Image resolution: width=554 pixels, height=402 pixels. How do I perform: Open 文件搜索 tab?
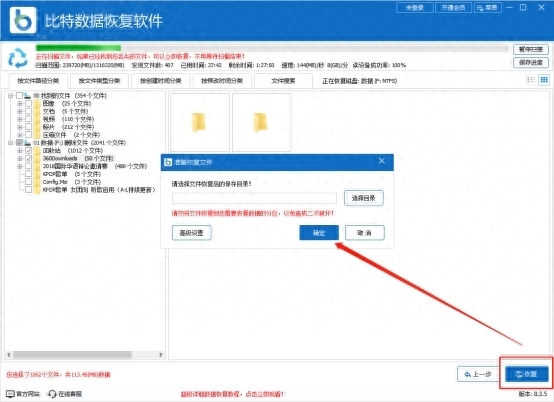283,81
